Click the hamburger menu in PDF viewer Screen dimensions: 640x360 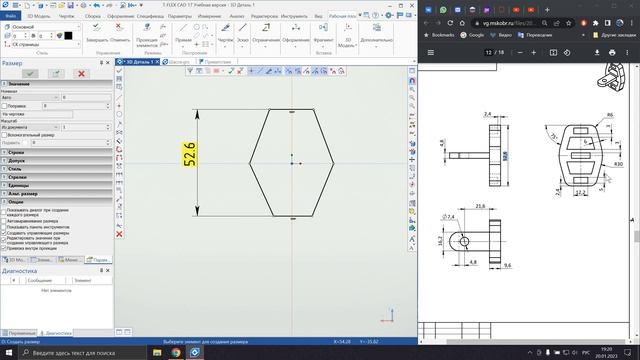430,53
